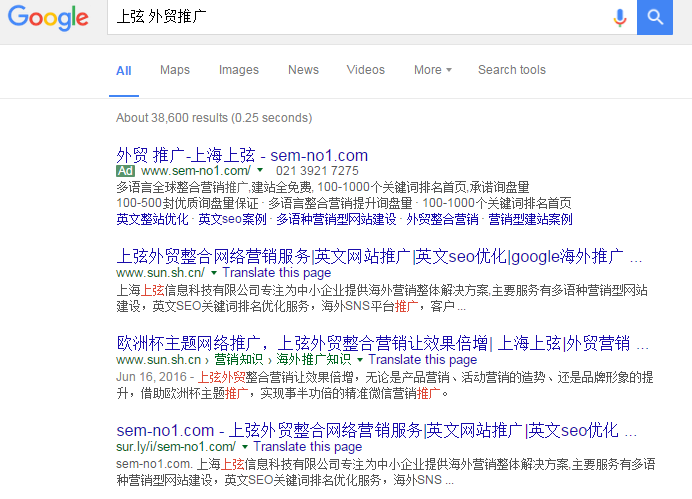Click the result count text About 38,600 results
The height and width of the screenshot is (499, 692).
pos(214,118)
